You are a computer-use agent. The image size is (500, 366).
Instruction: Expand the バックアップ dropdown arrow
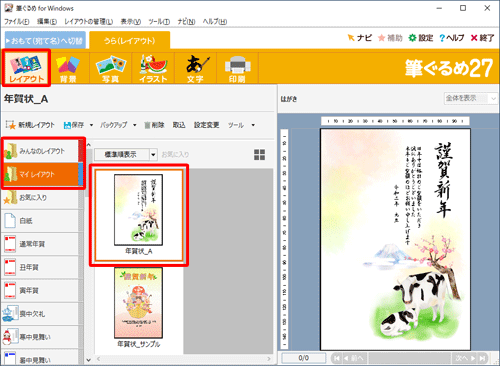click(x=135, y=125)
